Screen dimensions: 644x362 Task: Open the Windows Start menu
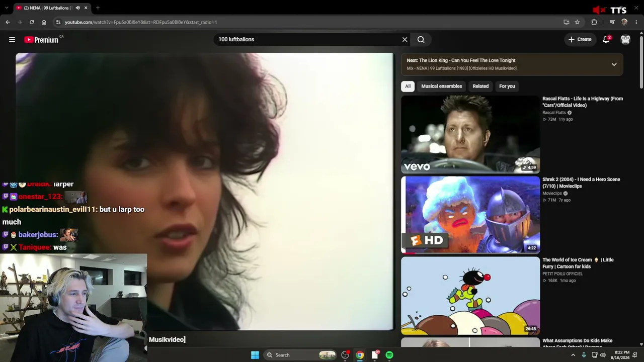255,355
